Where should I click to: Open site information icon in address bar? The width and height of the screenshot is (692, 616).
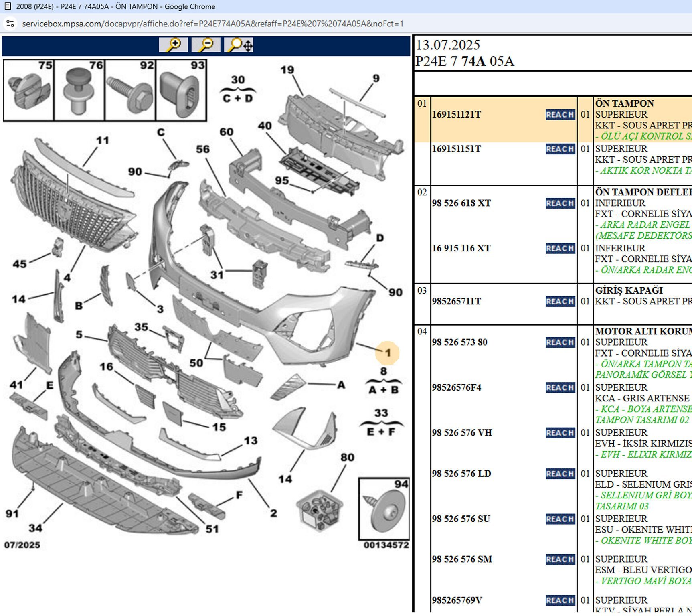tap(10, 24)
